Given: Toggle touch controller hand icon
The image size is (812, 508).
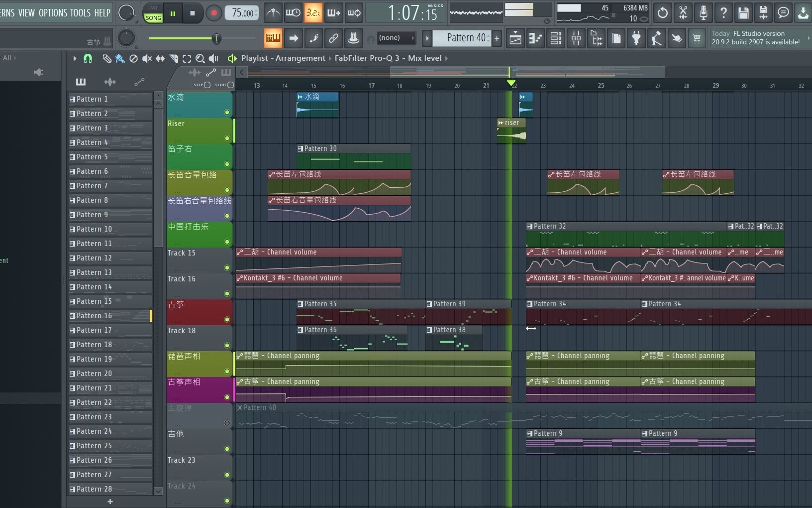Looking at the screenshot, I should click(x=677, y=38).
